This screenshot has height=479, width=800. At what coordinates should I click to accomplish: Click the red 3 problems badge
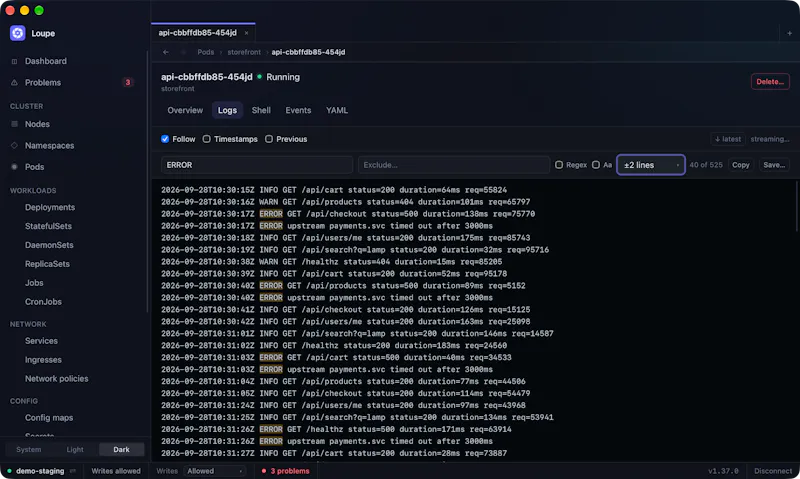128,83
